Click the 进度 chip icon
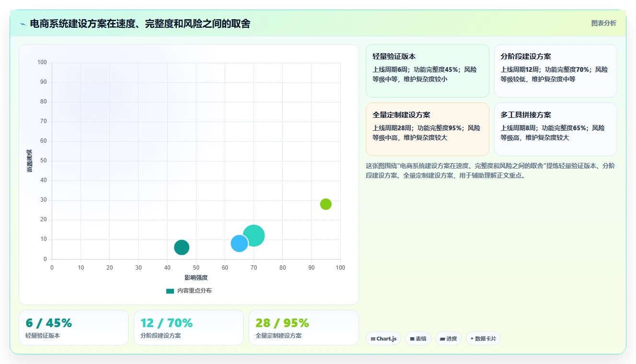Image resolution: width=636 pixels, height=364 pixels. [x=442, y=339]
